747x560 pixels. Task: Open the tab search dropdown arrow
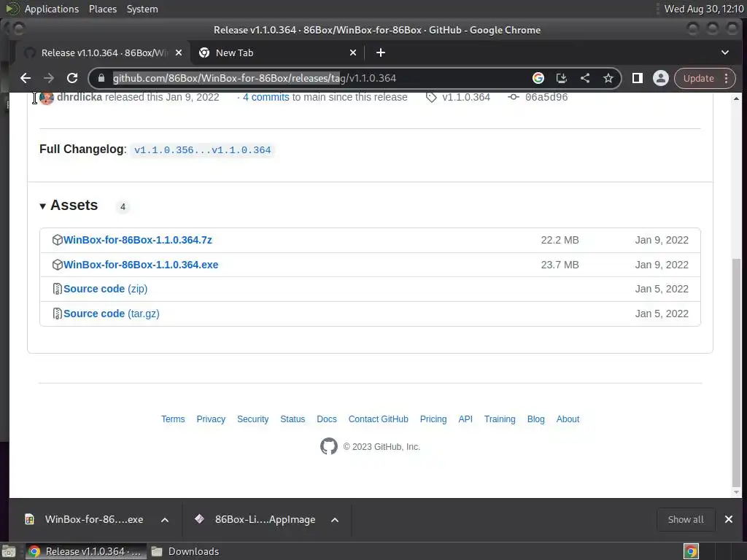pos(725,52)
